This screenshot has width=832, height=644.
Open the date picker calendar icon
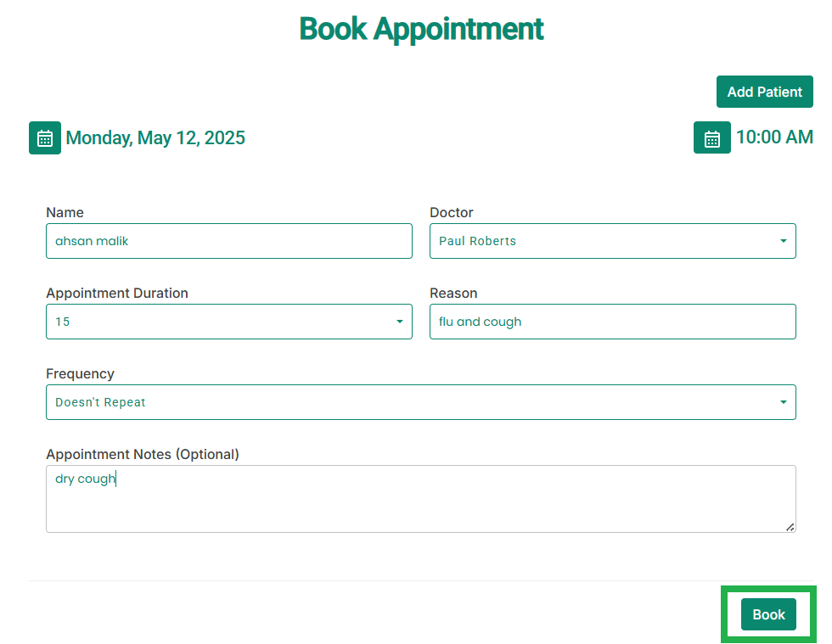point(44,138)
